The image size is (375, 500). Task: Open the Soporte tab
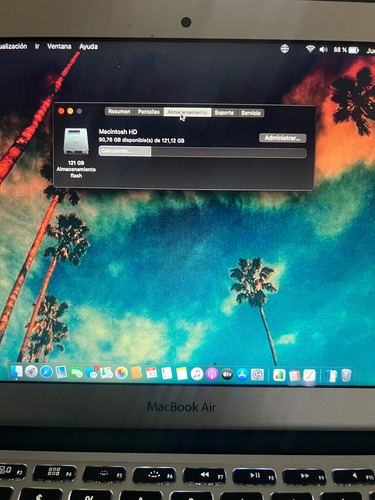click(x=224, y=113)
